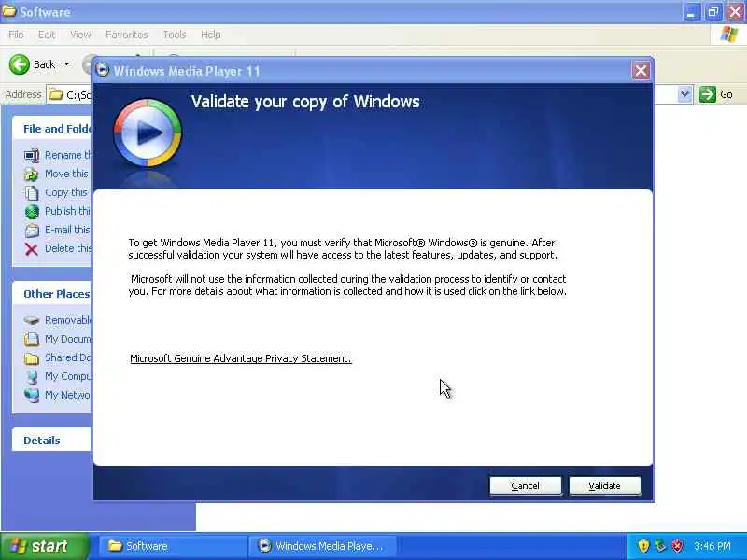
Task: Open the File menu in Software window
Action: [x=16, y=35]
